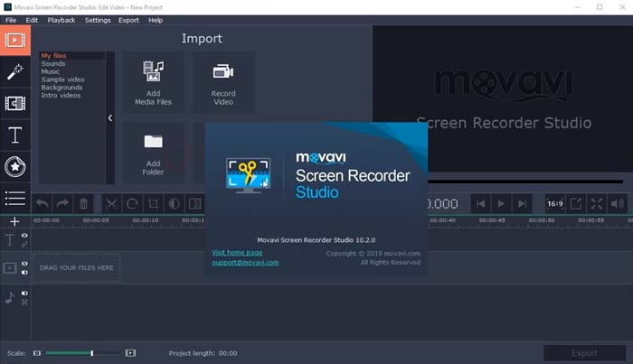Undo the last action
The height and width of the screenshot is (364, 633).
[x=42, y=203]
